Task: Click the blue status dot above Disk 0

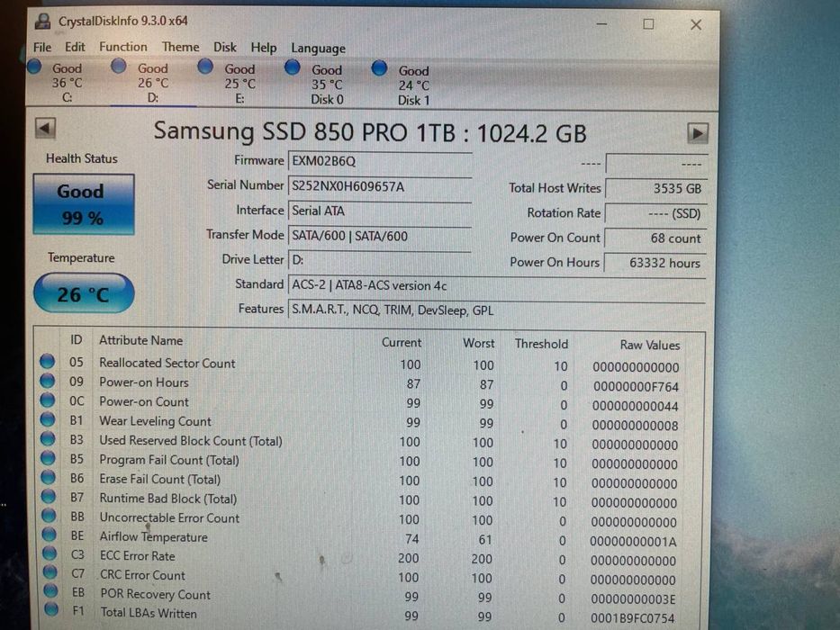Action: (293, 67)
